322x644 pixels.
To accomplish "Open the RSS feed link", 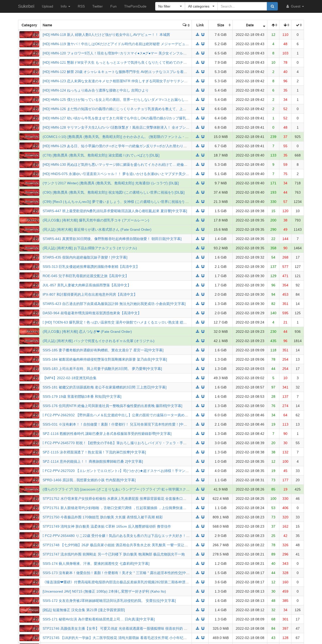I will 81,6.
